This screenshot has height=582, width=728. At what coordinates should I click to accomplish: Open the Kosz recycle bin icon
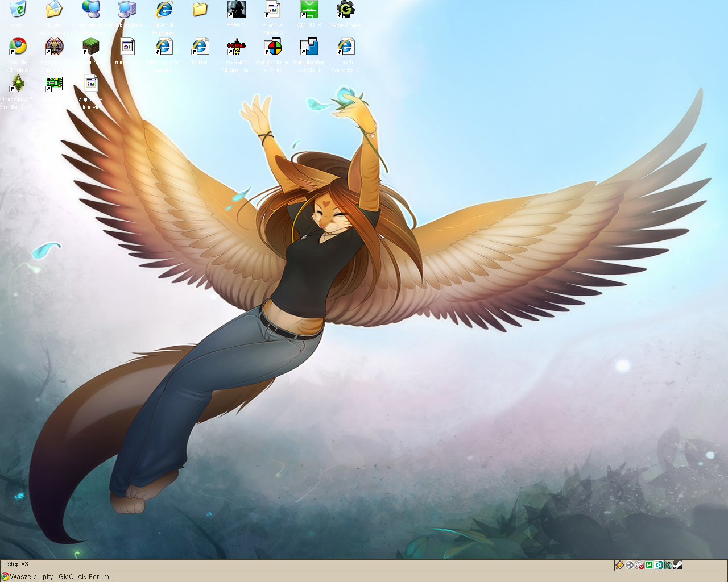click(18, 10)
